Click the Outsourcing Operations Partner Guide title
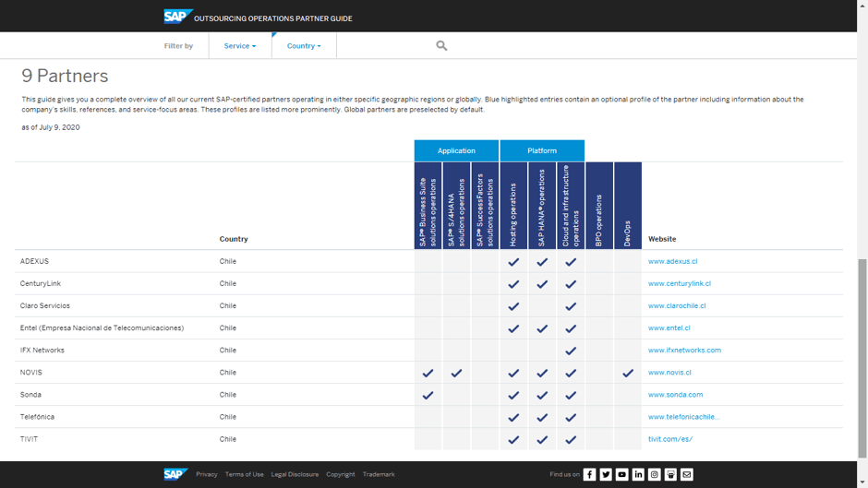 tap(273, 18)
